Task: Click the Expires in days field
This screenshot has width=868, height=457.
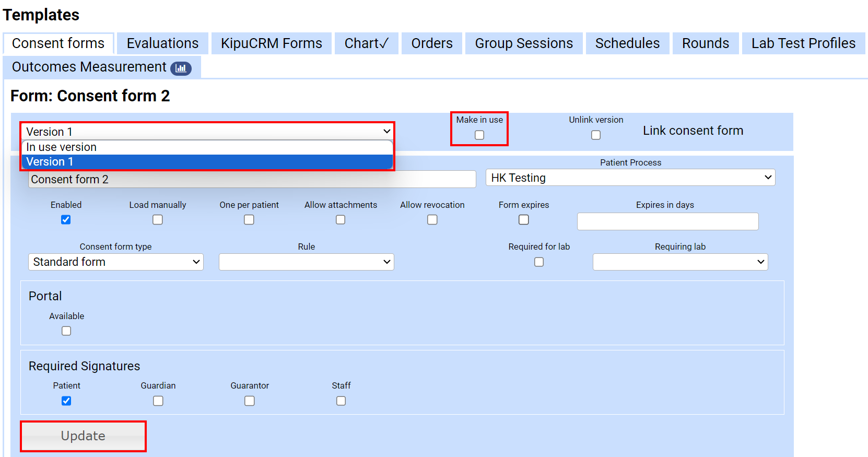Action: [667, 221]
